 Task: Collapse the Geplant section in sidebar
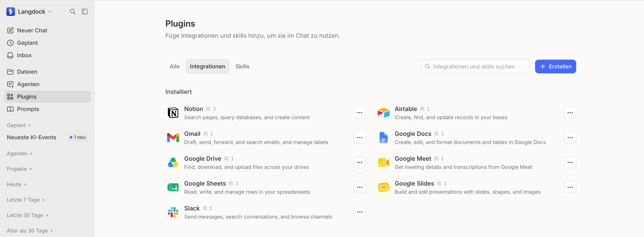19,125
